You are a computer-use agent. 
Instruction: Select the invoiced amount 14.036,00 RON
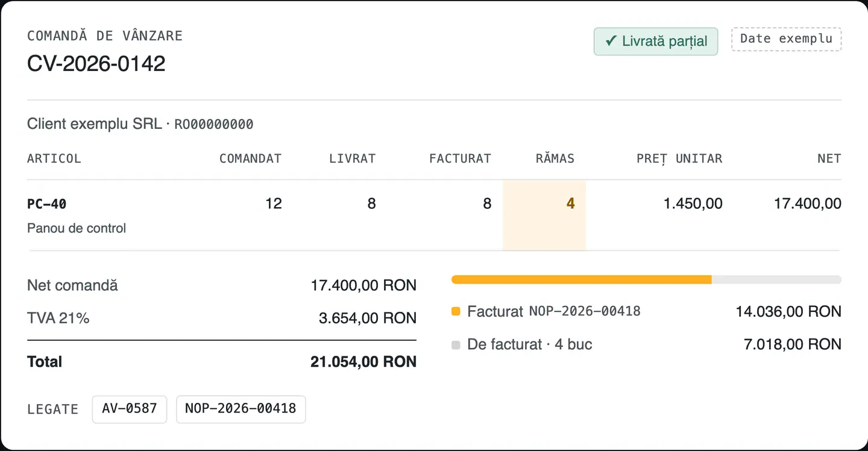(788, 311)
